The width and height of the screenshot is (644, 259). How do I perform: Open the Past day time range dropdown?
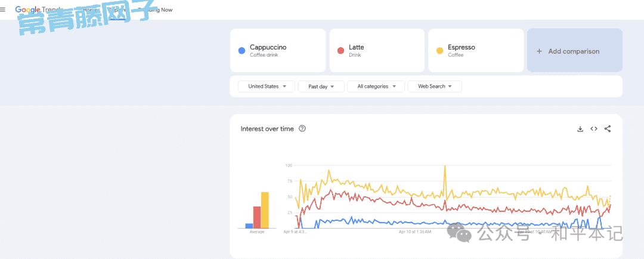pyautogui.click(x=321, y=87)
